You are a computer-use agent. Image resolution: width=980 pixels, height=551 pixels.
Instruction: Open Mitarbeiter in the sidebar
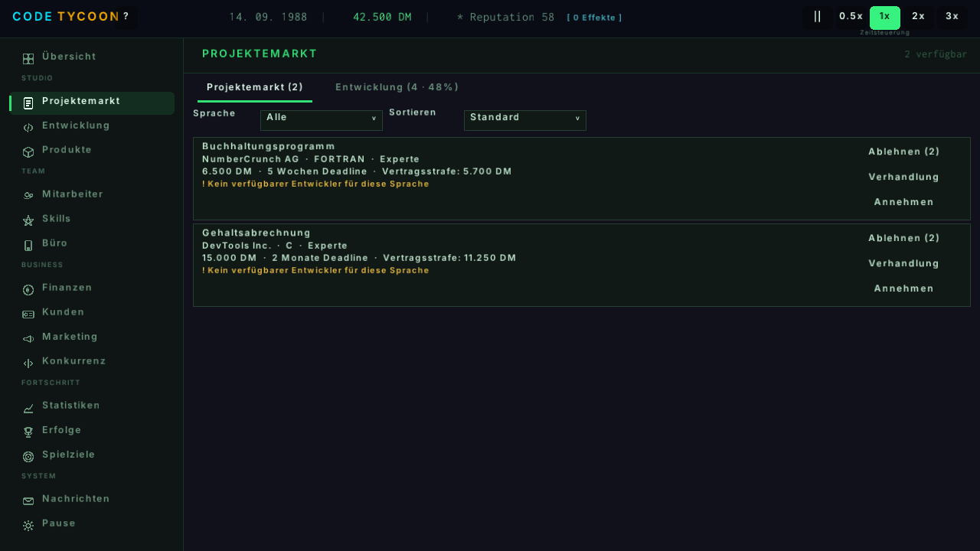[92, 196]
